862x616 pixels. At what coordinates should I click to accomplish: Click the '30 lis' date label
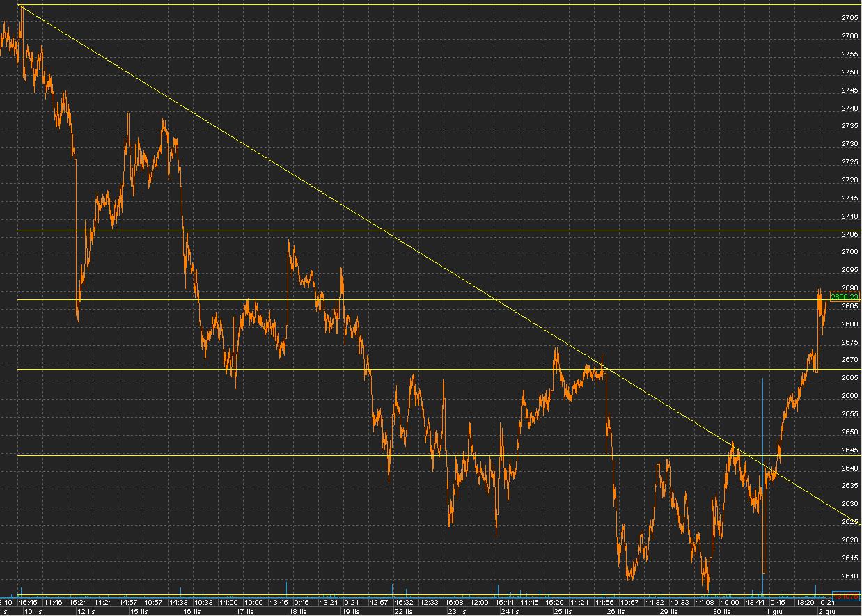tap(721, 611)
